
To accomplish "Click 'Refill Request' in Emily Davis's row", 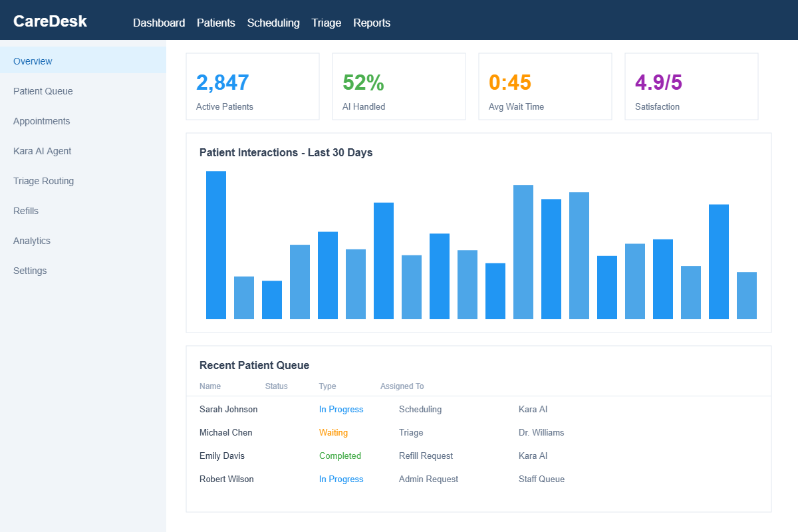I will pyautogui.click(x=426, y=456).
